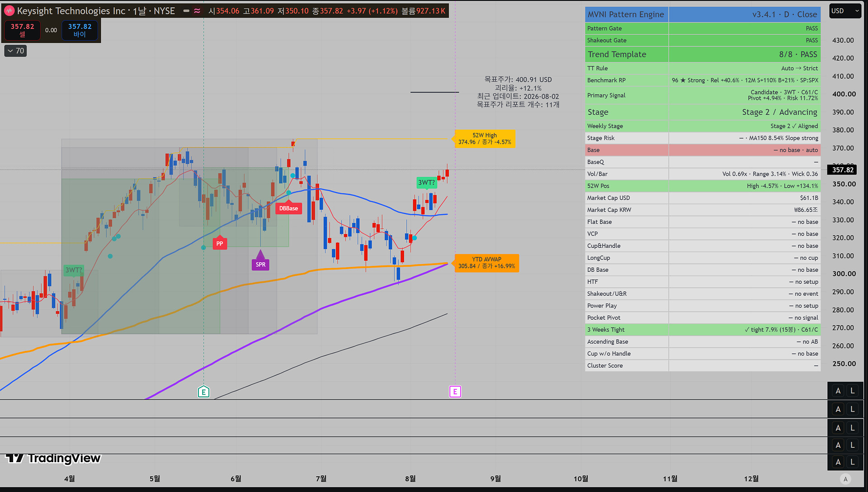Viewport: 868px width, 492px height.
Task: Click the green E earnings marker
Action: (x=203, y=392)
